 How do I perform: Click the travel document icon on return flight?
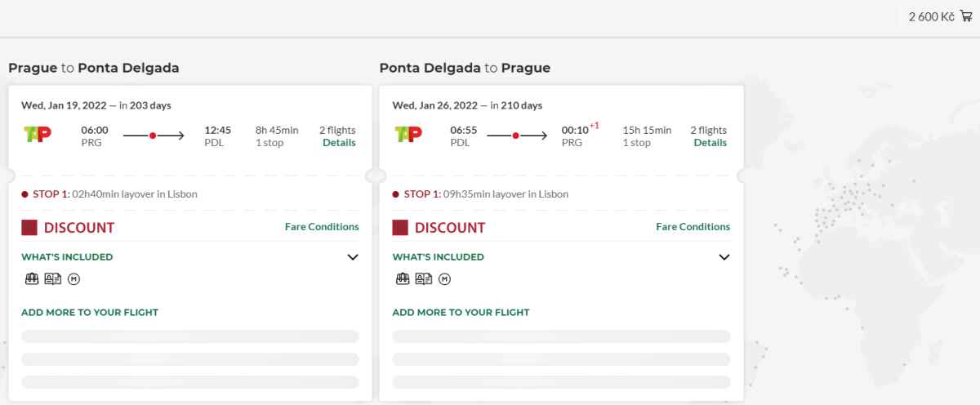point(424,279)
